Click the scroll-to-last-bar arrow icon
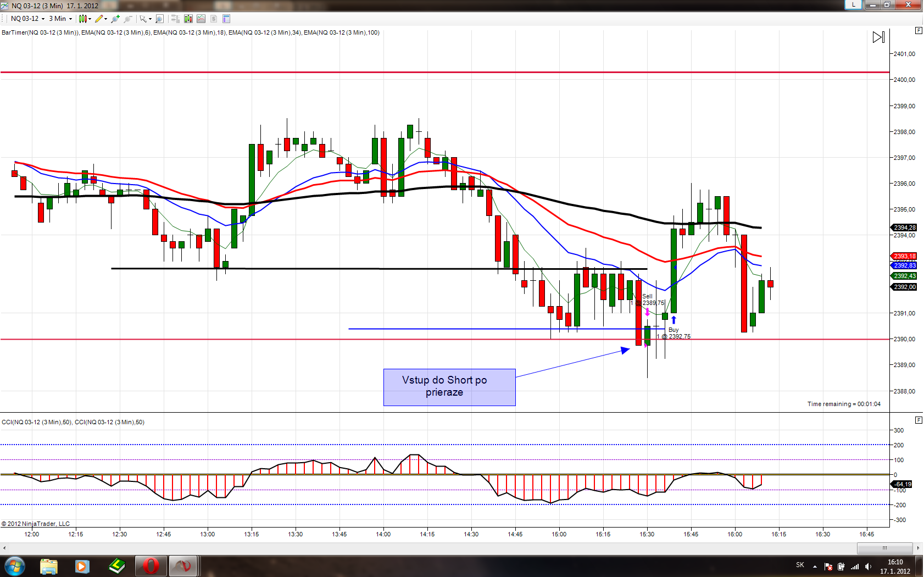Screen dimensions: 924x577 coord(878,37)
